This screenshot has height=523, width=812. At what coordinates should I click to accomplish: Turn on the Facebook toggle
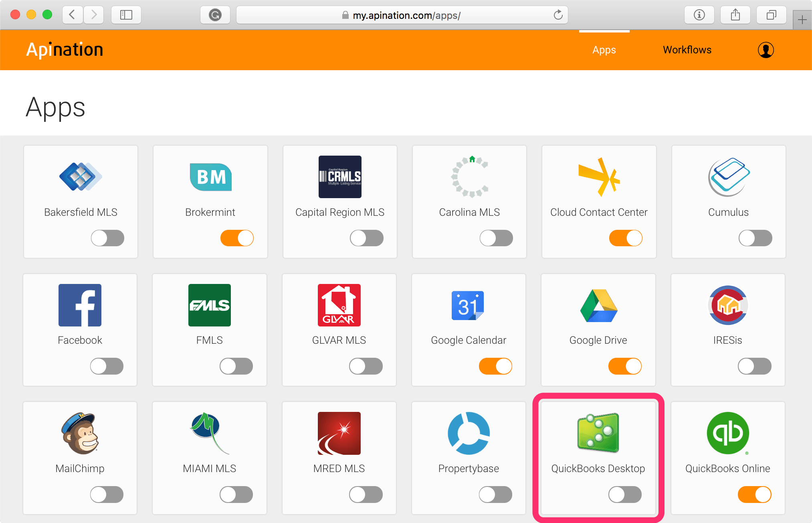[x=107, y=366]
